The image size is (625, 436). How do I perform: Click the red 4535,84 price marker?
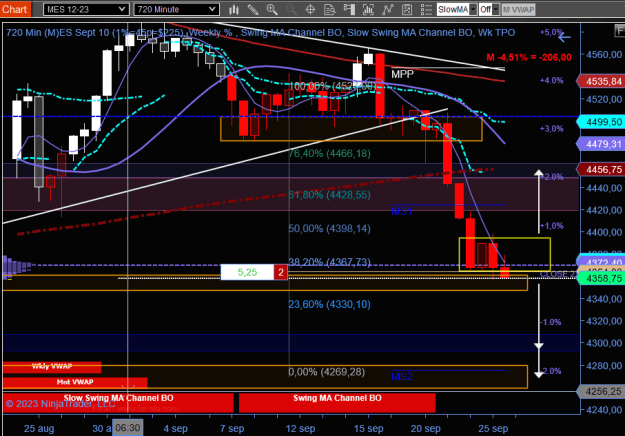point(601,82)
